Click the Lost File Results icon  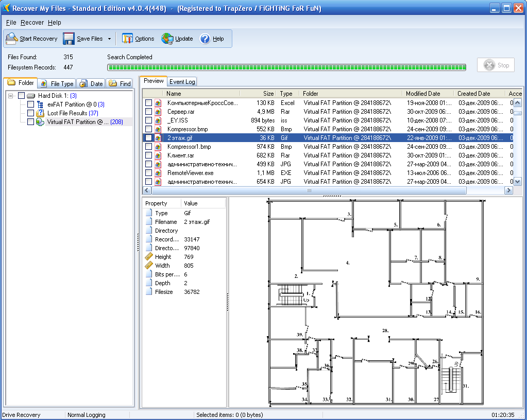pyautogui.click(x=40, y=113)
